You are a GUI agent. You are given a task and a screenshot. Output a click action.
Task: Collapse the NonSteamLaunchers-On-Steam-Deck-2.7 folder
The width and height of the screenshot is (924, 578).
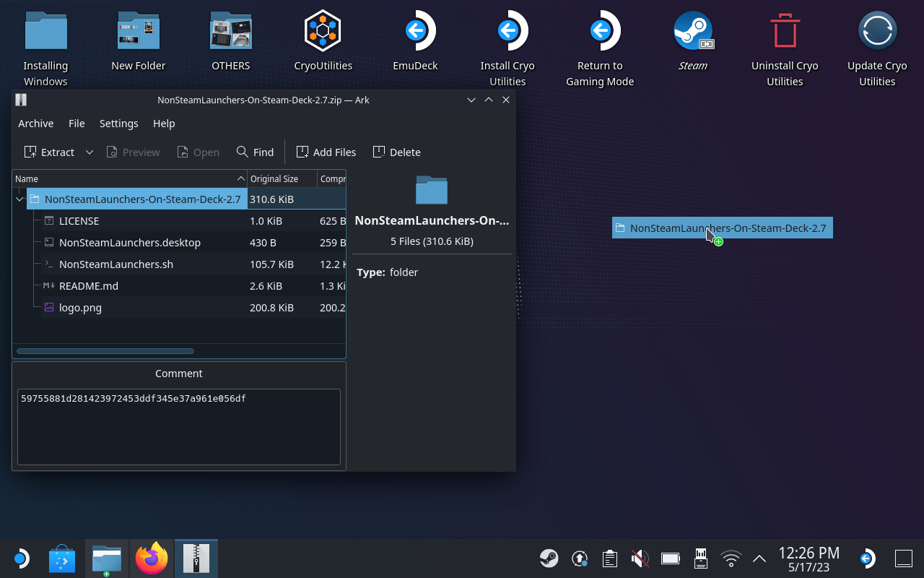(x=19, y=199)
